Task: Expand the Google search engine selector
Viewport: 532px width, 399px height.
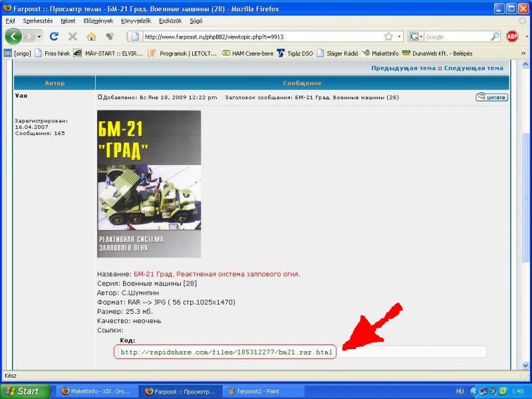Action: 416,37
